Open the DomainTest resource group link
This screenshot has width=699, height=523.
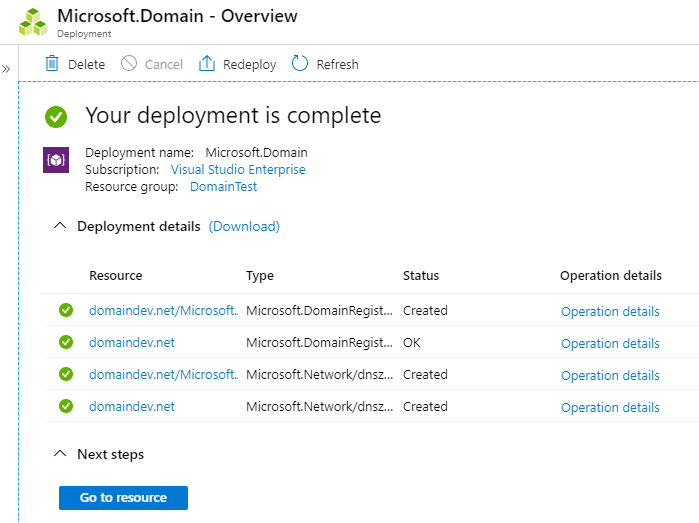223,187
